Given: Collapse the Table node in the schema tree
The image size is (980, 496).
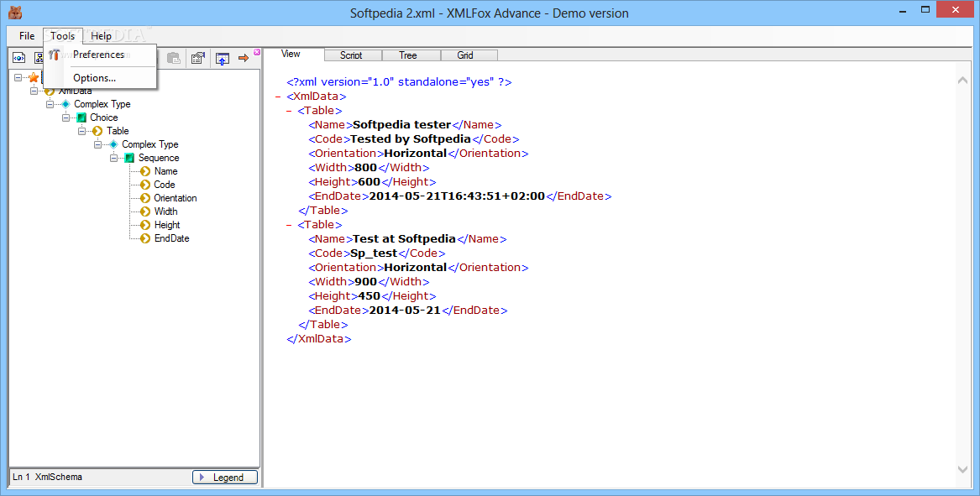Looking at the screenshot, I should point(82,131).
